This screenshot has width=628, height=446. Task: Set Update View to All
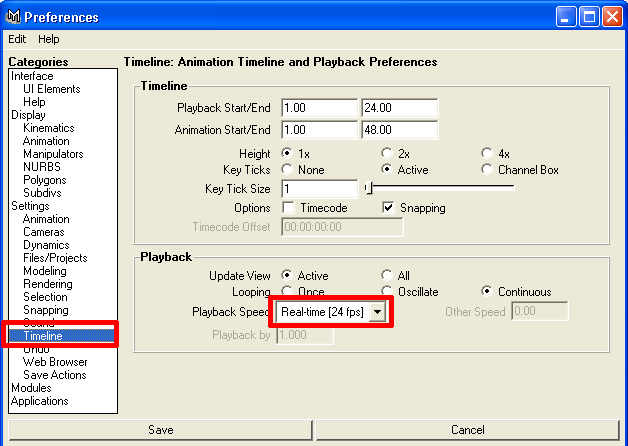[x=387, y=275]
